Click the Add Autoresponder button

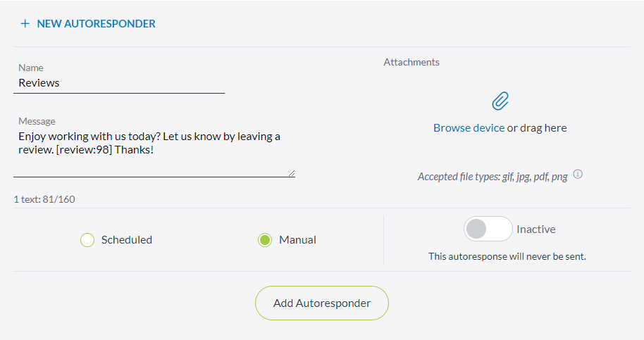pyautogui.click(x=322, y=303)
